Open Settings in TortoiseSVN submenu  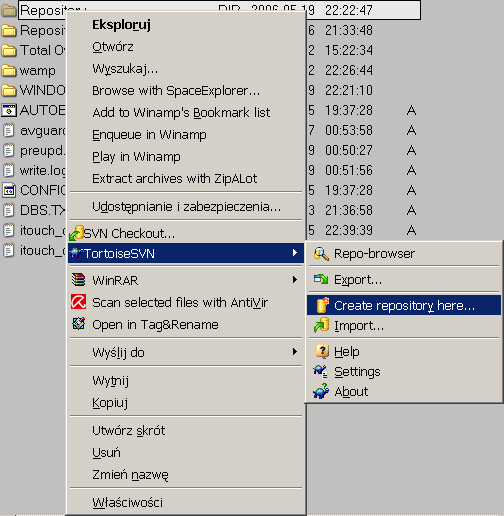[404, 371]
